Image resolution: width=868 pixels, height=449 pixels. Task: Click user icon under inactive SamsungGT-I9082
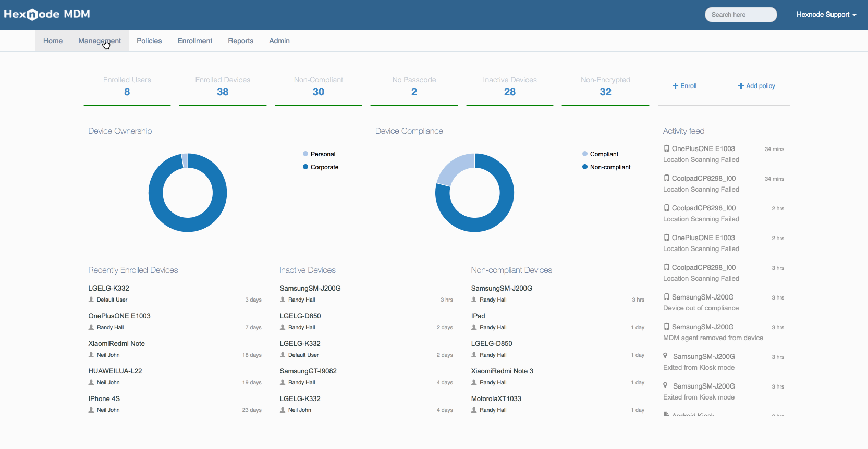(x=283, y=382)
